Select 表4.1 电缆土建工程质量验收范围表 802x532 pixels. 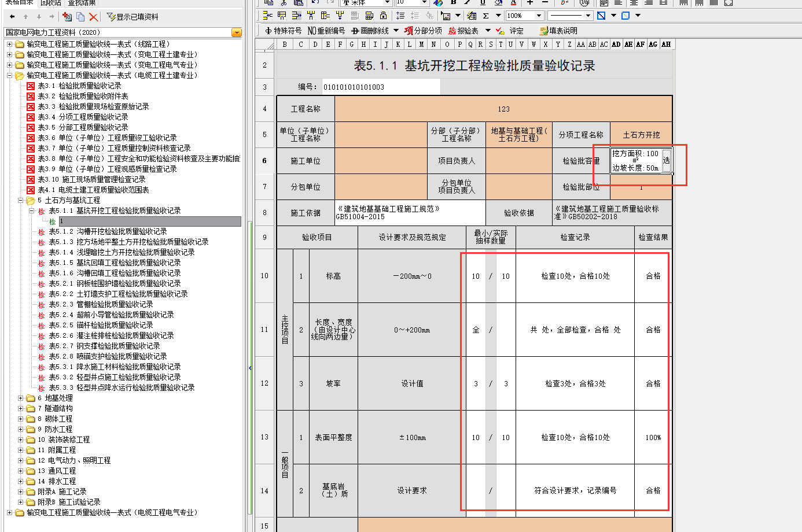click(93, 190)
